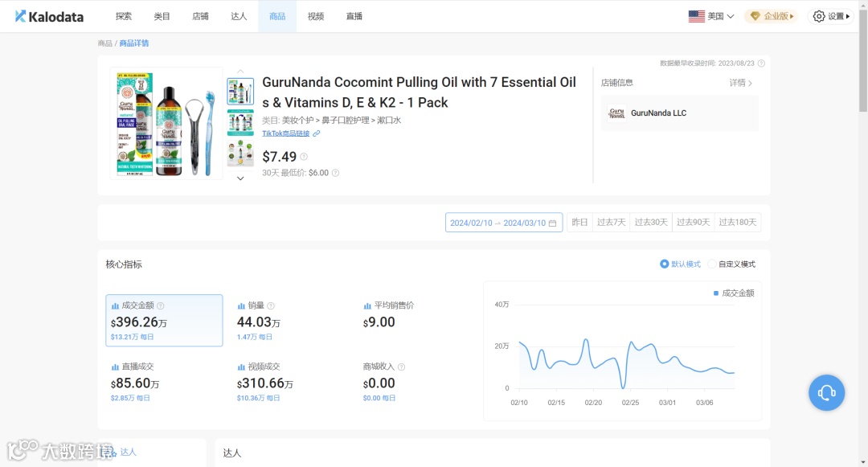Click the bar chart icon before 直播成交
This screenshot has height=467, width=868.
point(115,367)
